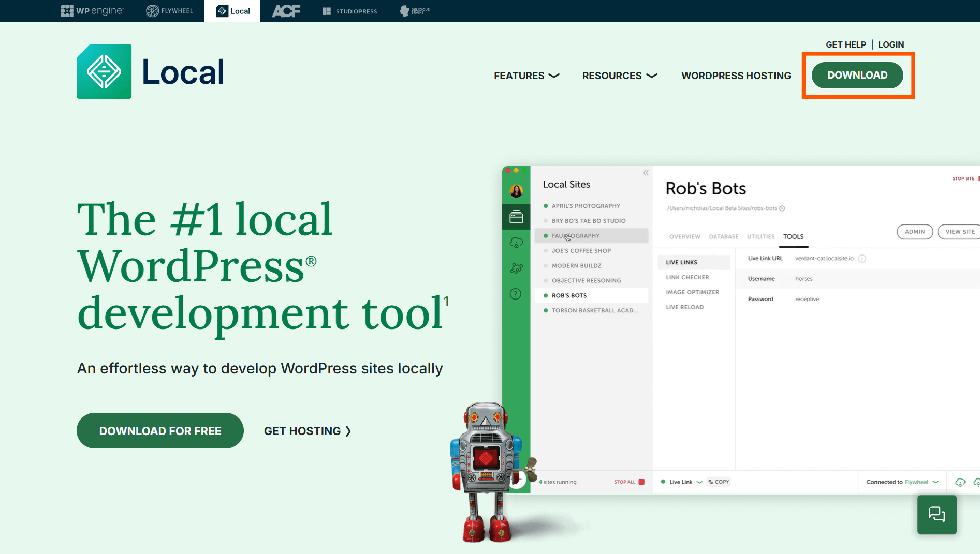Screen dimensions: 980x554
Task: Click the verdant-cat.localsite.io URL
Action: pos(824,259)
